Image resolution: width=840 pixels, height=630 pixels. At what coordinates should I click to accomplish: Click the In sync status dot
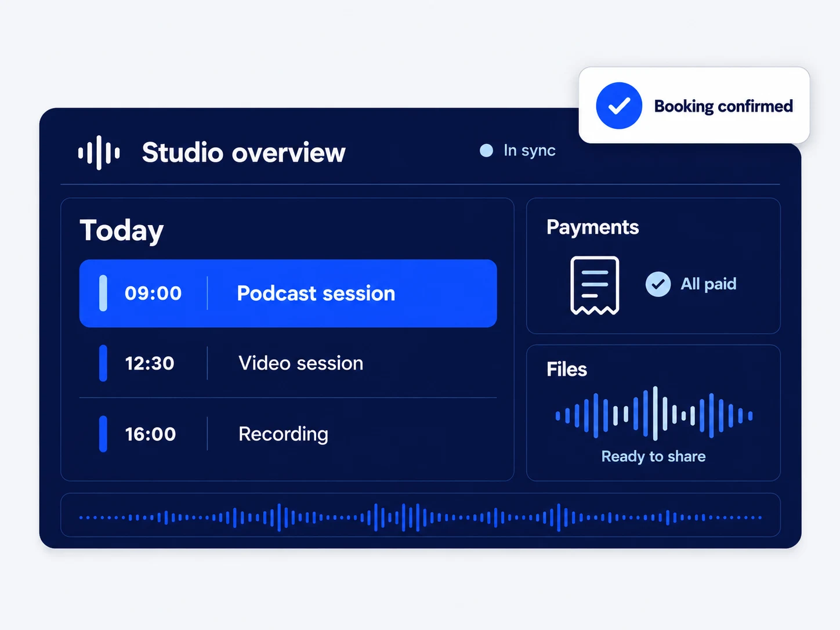click(486, 151)
